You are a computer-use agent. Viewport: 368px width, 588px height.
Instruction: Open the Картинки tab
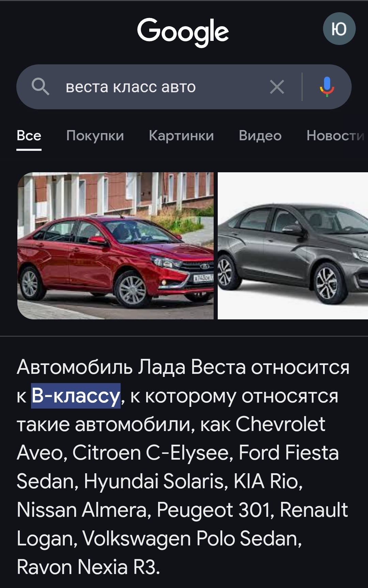pos(181,136)
